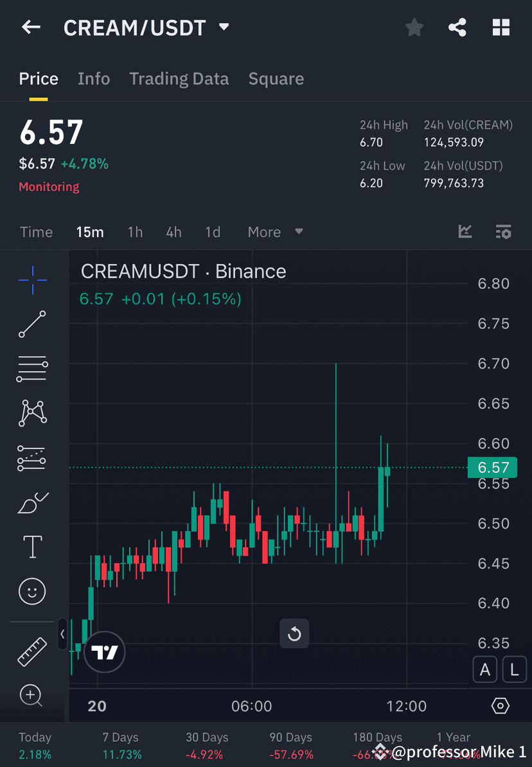Switch to the Trading Data tab
The width and height of the screenshot is (532, 767).
click(179, 78)
